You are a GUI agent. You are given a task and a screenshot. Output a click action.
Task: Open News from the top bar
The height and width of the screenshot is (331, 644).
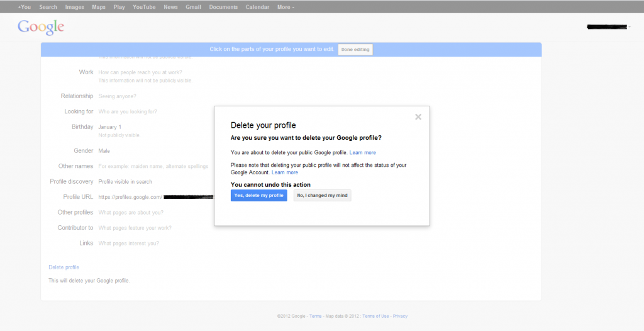pos(170,7)
